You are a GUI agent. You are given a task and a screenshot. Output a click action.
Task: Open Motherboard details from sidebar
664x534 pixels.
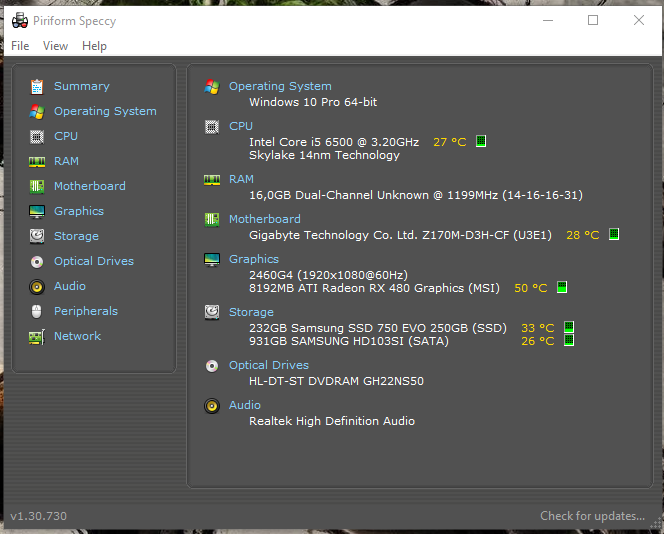tap(89, 186)
